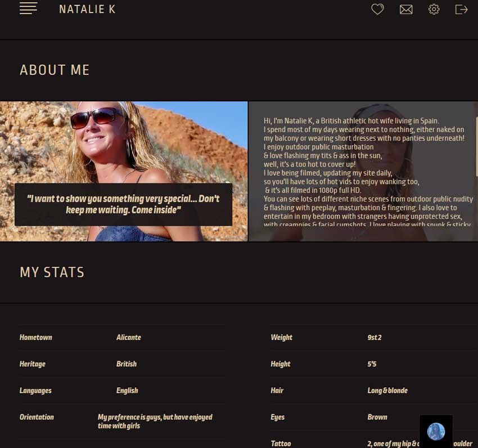The height and width of the screenshot is (448, 478).
Task: Click the Heritage label
Action: coord(32,364)
